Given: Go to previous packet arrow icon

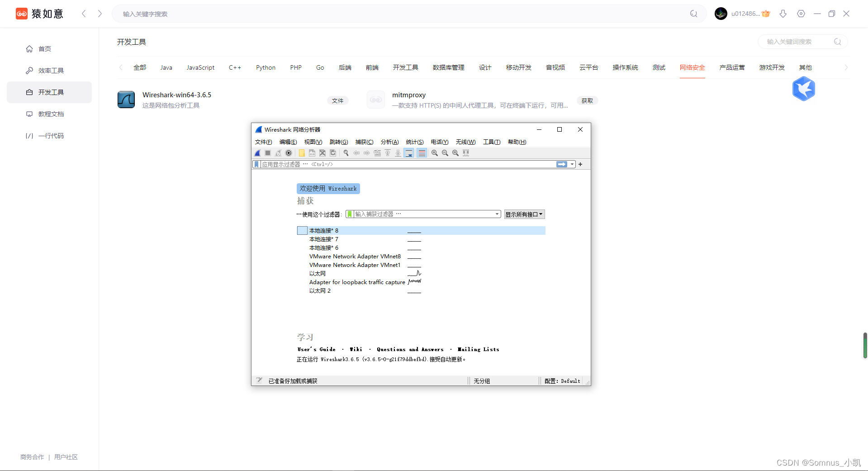Looking at the screenshot, I should 356,153.
